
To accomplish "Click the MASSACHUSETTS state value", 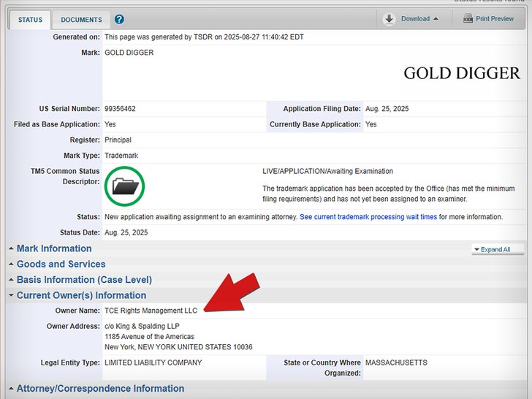I will coord(396,362).
